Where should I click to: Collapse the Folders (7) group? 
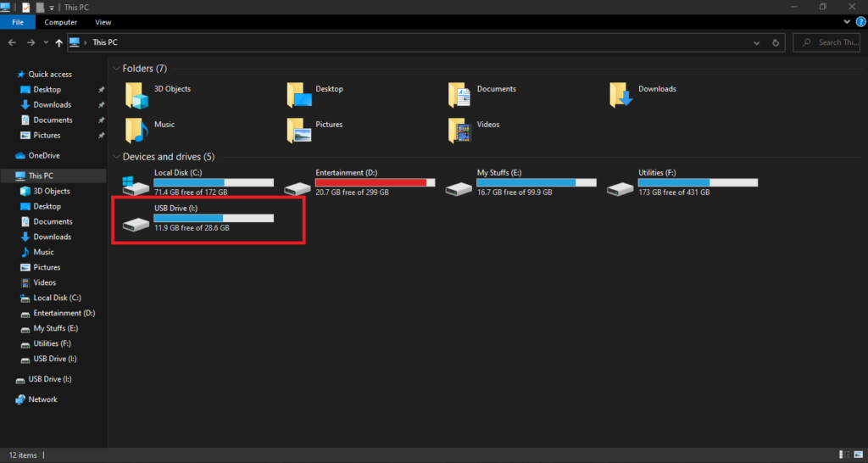[116, 69]
